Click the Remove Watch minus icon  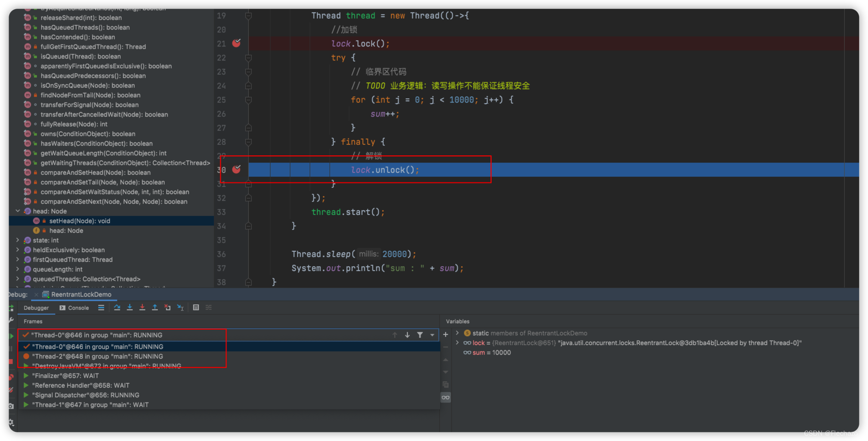coord(446,347)
